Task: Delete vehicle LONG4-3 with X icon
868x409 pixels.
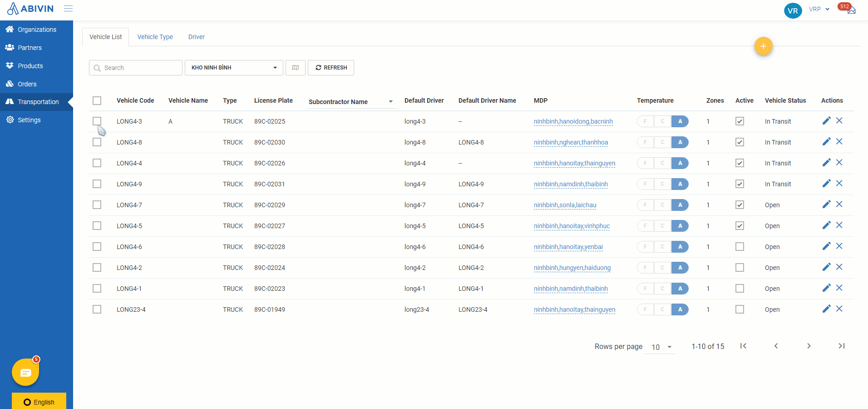Action: [839, 120]
